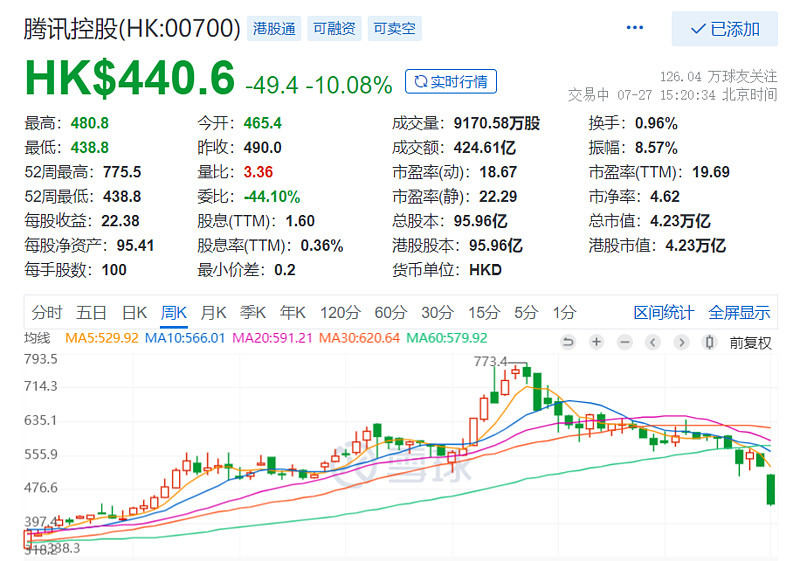Click the 成交量 value 9170.58万股
Image resolution: width=800 pixels, height=561 pixels.
(x=497, y=123)
